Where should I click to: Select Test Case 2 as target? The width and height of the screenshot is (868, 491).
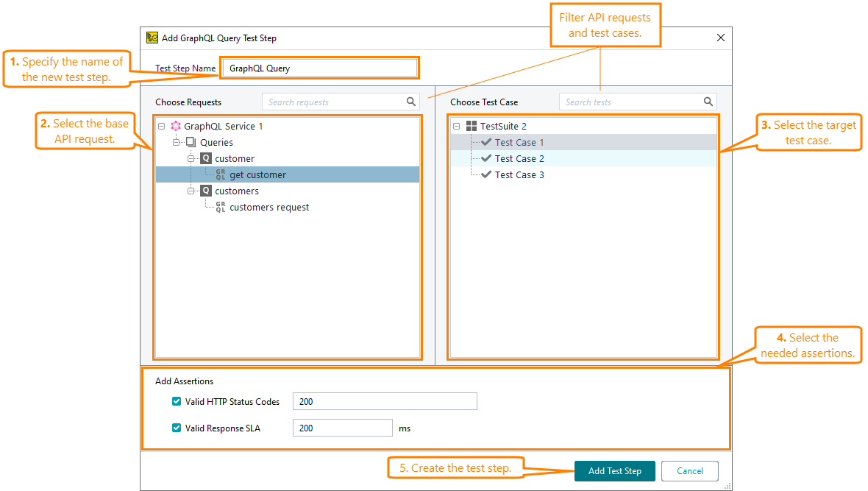(x=519, y=158)
